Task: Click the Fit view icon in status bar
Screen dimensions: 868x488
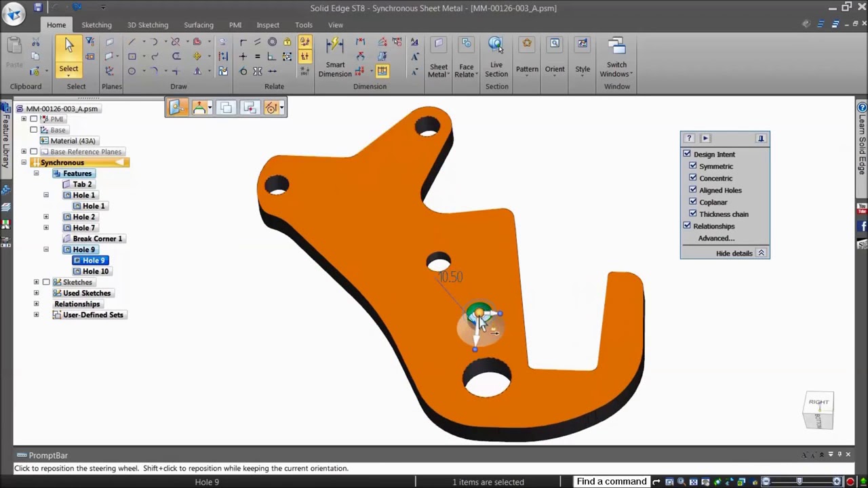Action: click(x=694, y=482)
